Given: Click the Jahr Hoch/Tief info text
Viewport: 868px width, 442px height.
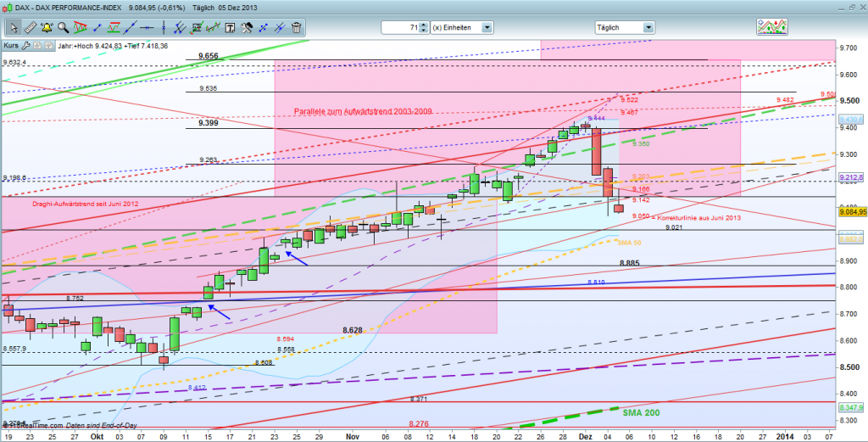Looking at the screenshot, I should 113,46.
